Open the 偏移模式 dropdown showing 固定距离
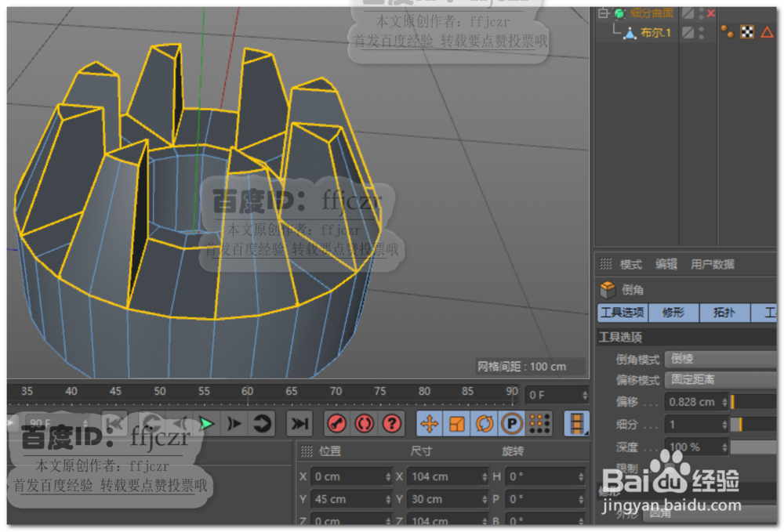784x532 pixels. (x=720, y=380)
